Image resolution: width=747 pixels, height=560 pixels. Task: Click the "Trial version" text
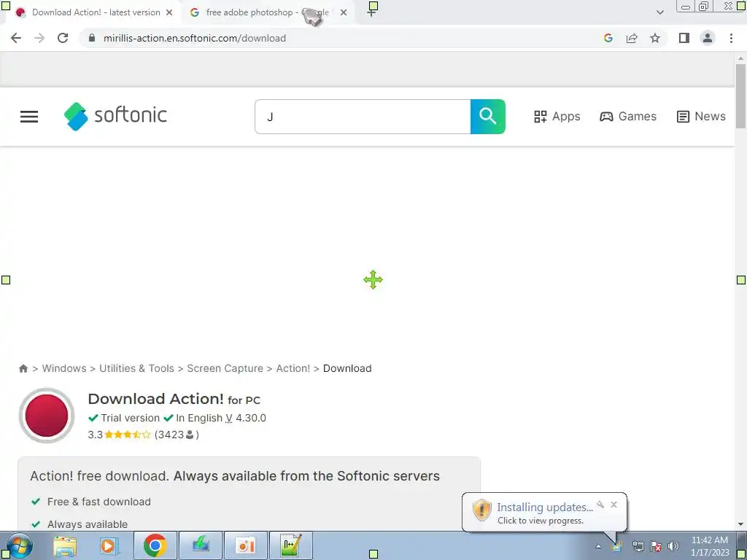click(x=130, y=418)
